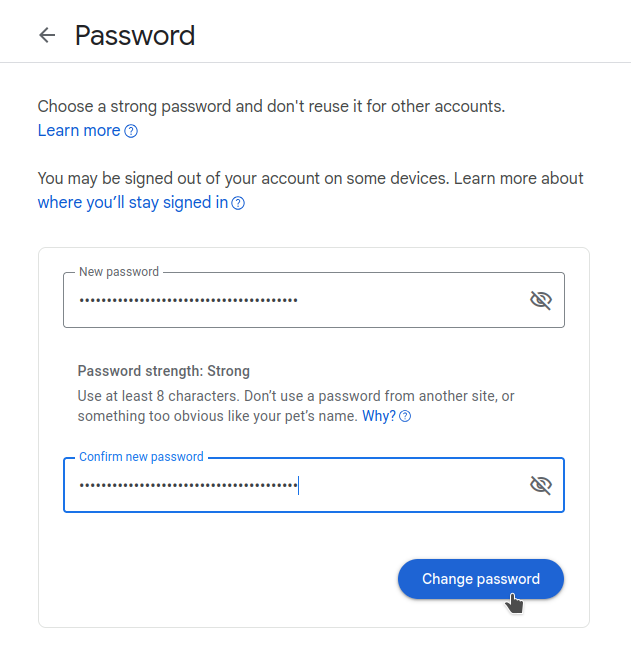631x657 pixels.
Task: Reveal the Confirm new password characters
Action: tap(541, 485)
